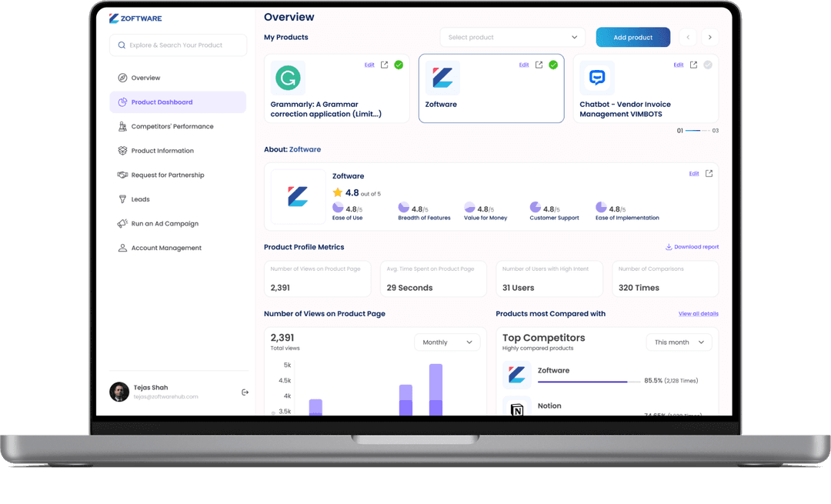Screen dimensions: 831x504
Task: Focus the Explore & Search Your Product field
Action: coord(178,45)
